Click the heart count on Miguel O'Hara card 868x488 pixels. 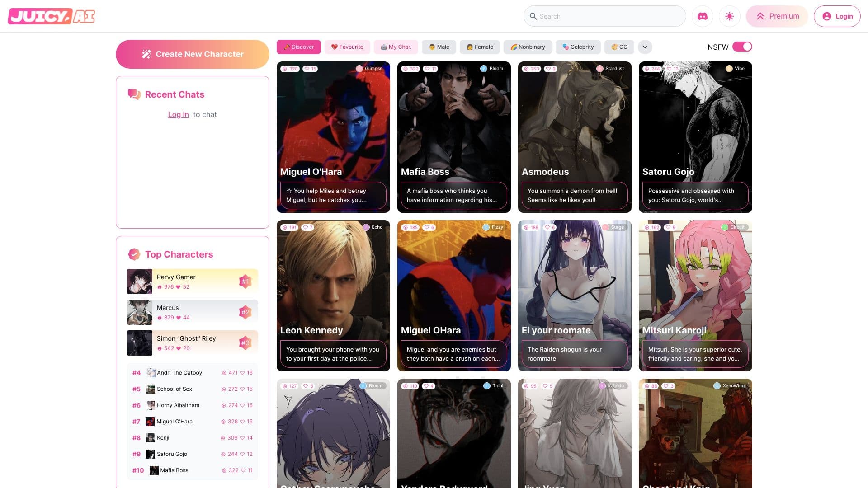310,69
